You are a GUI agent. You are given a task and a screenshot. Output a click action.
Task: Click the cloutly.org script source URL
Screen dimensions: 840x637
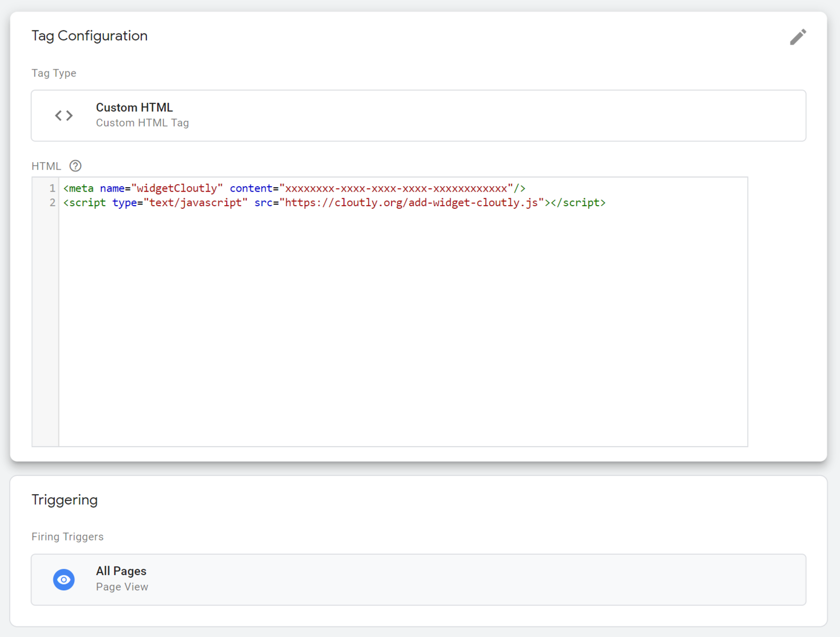(x=411, y=203)
